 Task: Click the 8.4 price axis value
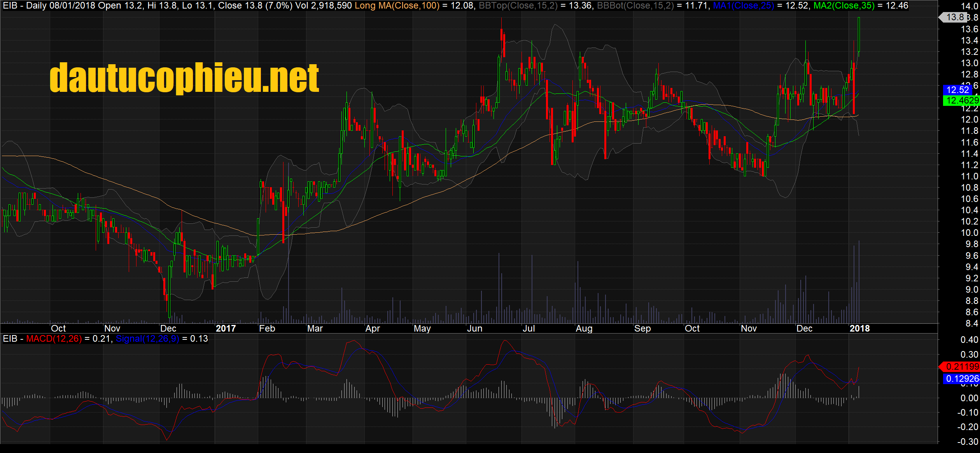(x=971, y=323)
